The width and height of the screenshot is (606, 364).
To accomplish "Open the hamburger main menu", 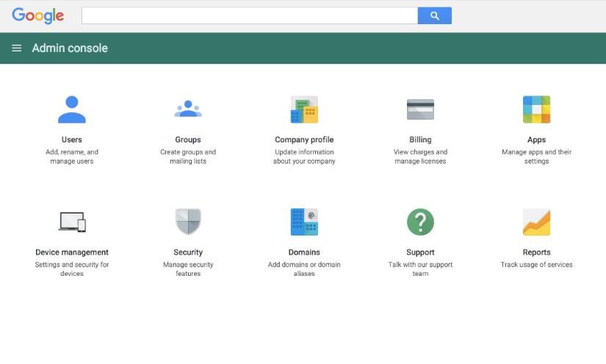I will [17, 48].
